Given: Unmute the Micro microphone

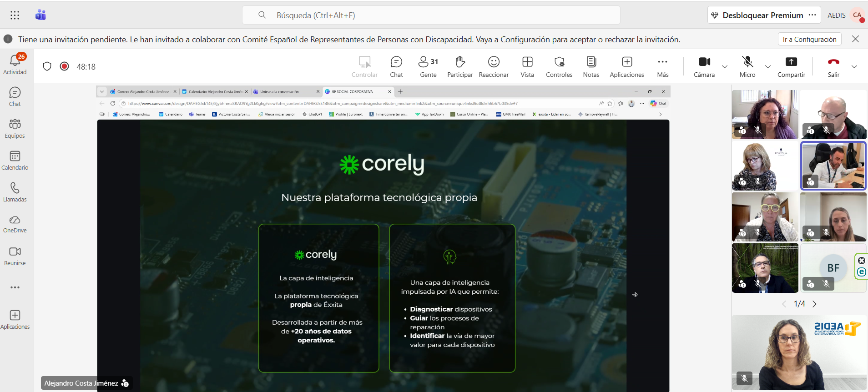Looking at the screenshot, I should coord(747,66).
